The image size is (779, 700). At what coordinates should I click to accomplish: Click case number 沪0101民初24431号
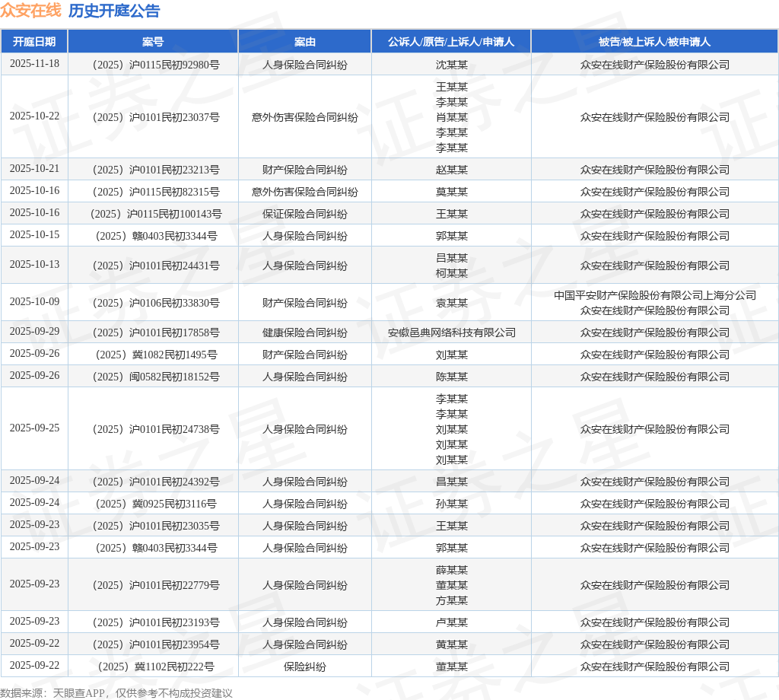[156, 266]
